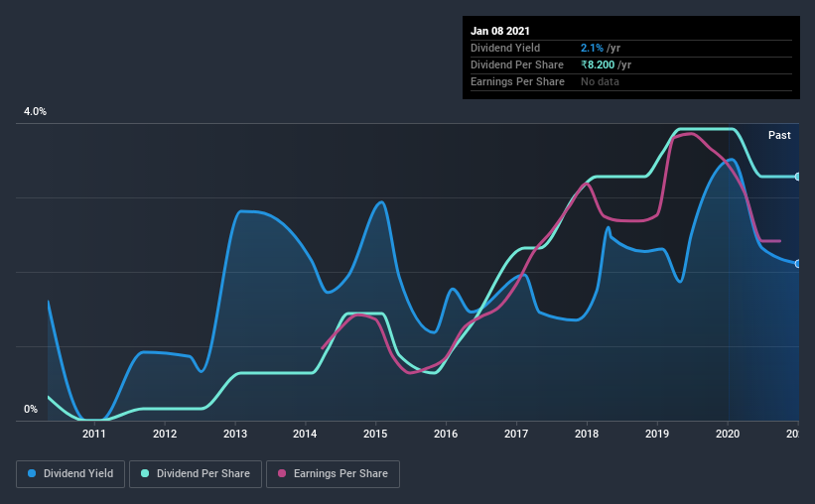Click the 2.1% dividend yield value

592,48
